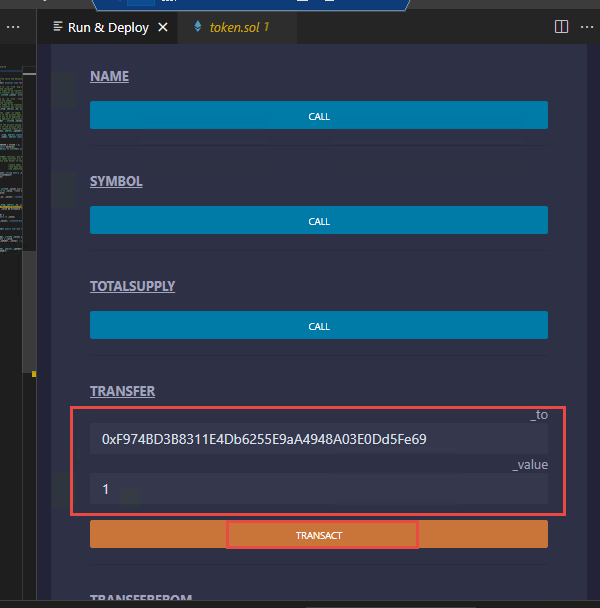Image resolution: width=600 pixels, height=608 pixels.
Task: Click the Ethereum icon on the token.sol tab
Action: (197, 27)
